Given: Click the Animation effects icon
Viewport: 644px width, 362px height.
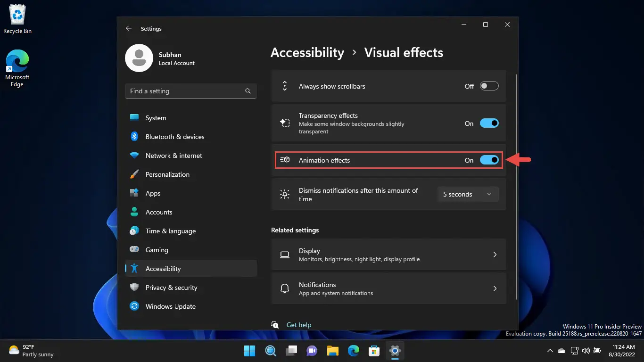Looking at the screenshot, I should pyautogui.click(x=285, y=160).
